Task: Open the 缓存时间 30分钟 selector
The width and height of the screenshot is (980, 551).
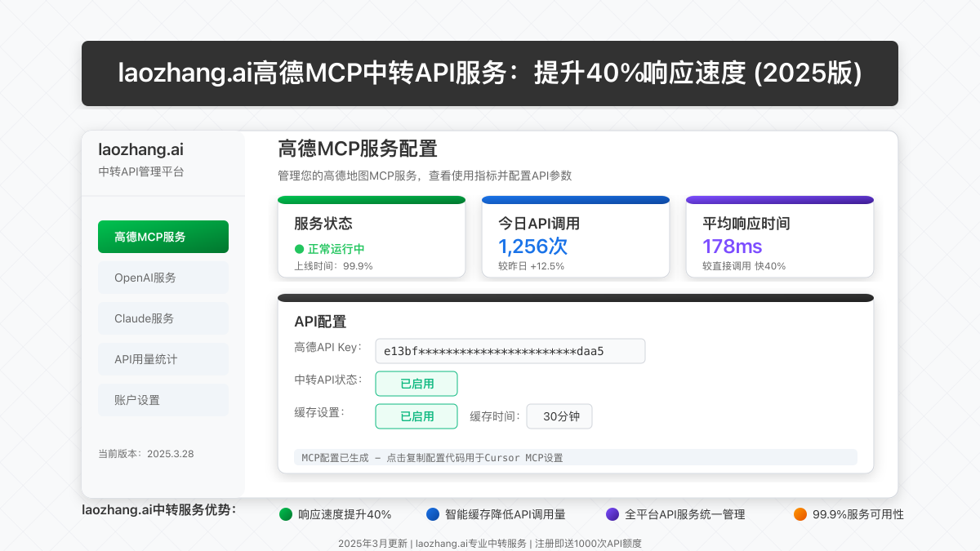Action: [559, 416]
